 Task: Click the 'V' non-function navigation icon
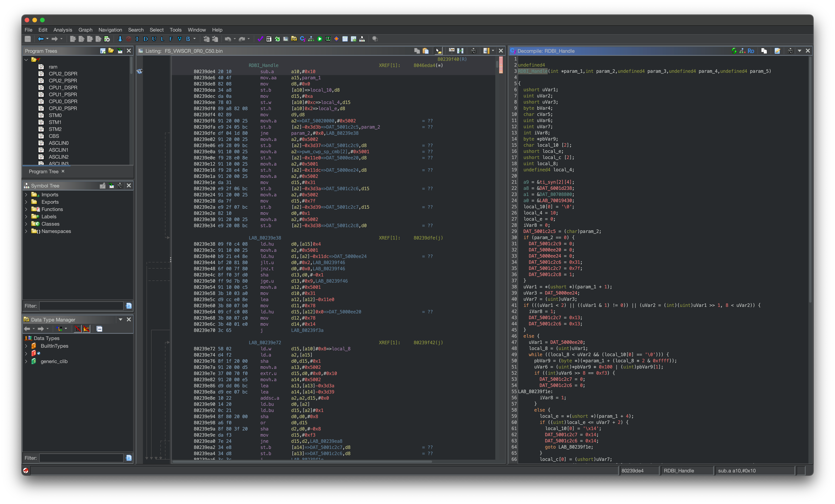[179, 39]
